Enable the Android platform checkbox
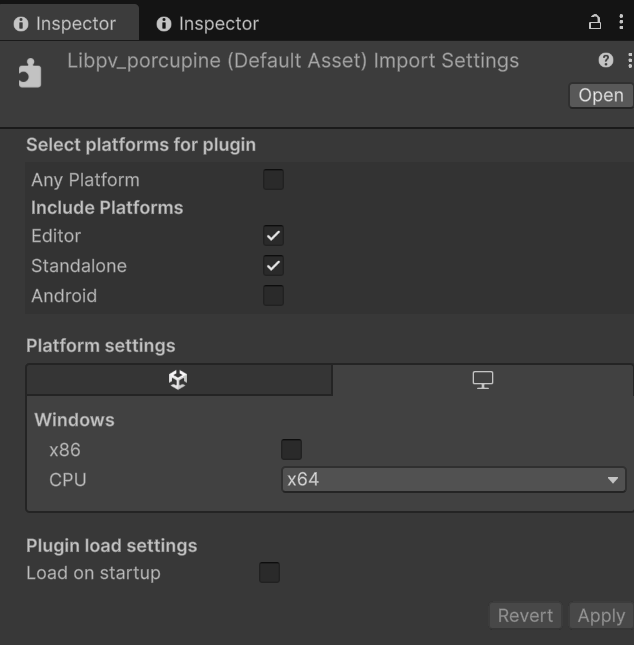 tap(273, 296)
